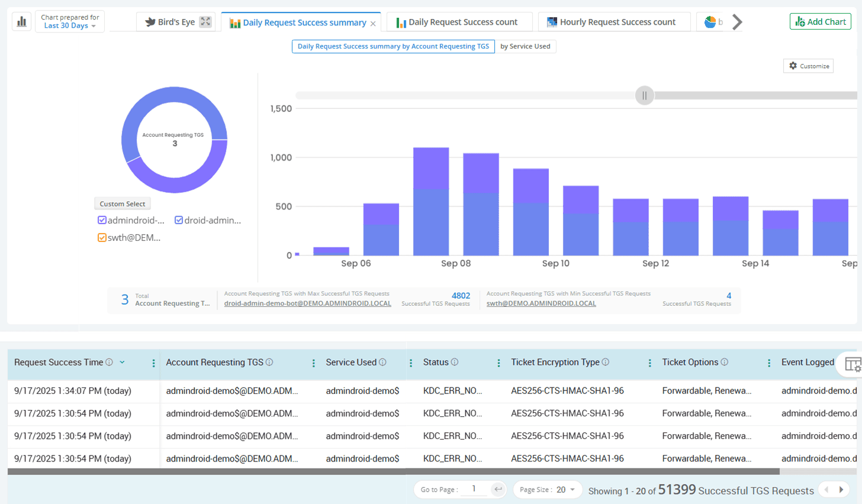Toggle the droid-admin account checkbox
The image size is (862, 504).
tap(179, 220)
